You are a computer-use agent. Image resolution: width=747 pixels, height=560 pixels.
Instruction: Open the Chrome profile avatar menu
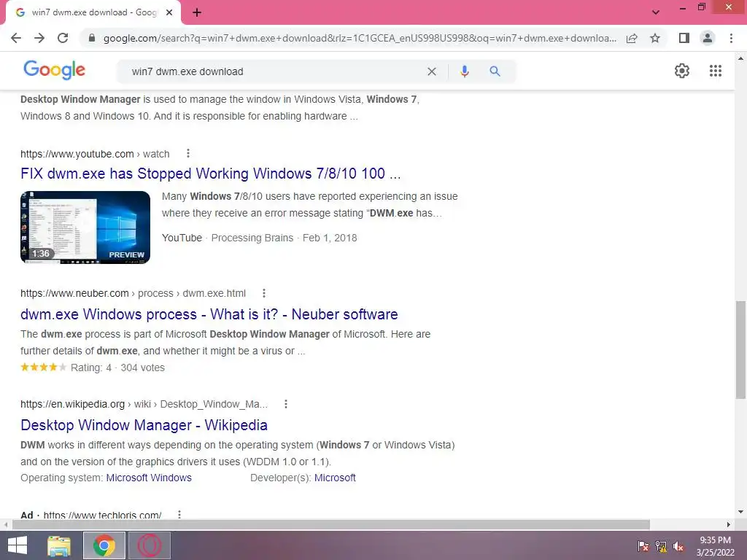pyautogui.click(x=708, y=38)
